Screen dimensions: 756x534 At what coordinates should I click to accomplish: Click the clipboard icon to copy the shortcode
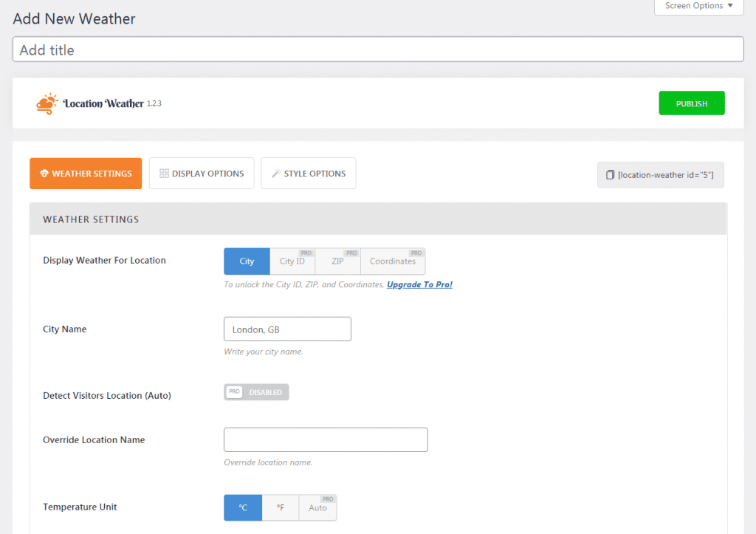tap(609, 174)
